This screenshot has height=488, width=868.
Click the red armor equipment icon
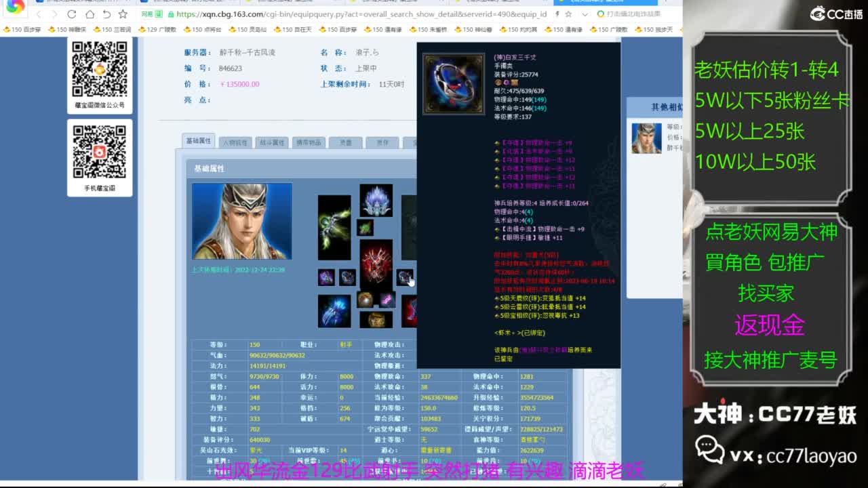(x=376, y=264)
